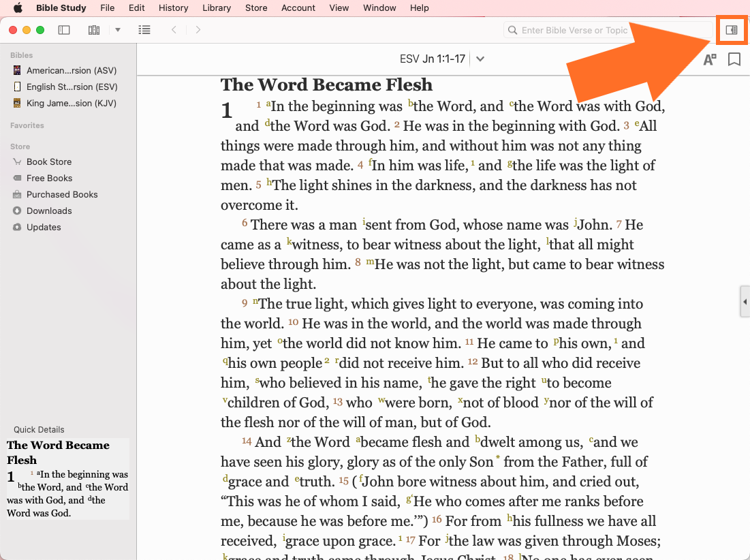Open the History menu
This screenshot has height=560, width=750.
173,8
